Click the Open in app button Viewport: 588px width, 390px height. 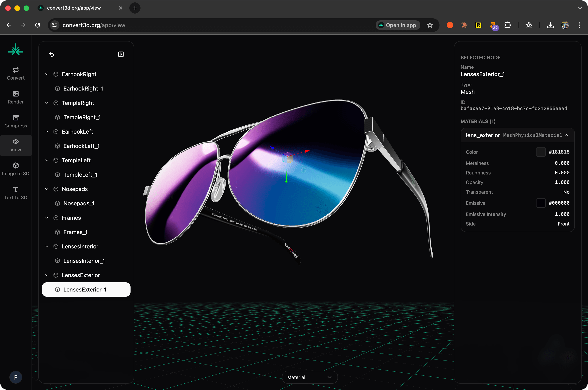click(x=398, y=25)
